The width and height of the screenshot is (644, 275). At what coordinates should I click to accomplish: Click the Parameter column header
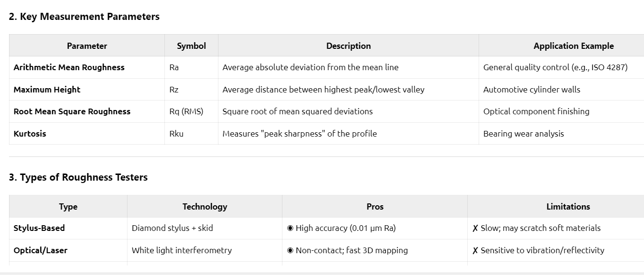(87, 46)
